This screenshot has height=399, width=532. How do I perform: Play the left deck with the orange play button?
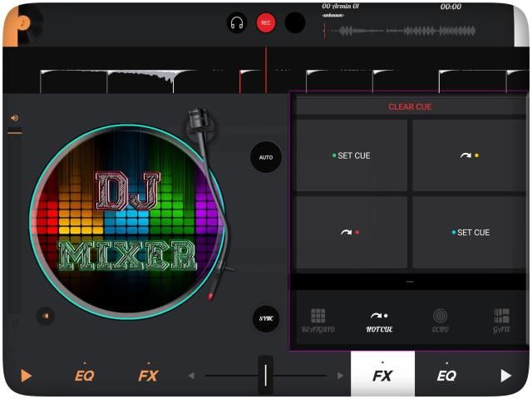pos(26,376)
